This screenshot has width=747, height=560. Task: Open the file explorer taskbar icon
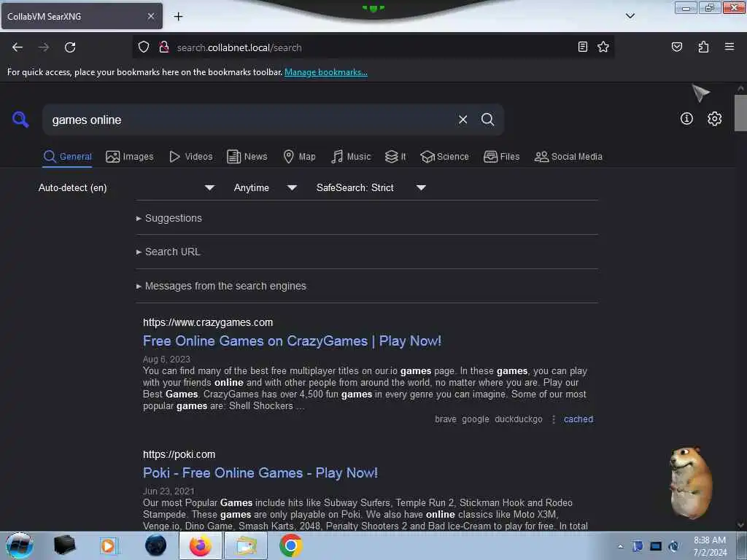tap(245, 545)
